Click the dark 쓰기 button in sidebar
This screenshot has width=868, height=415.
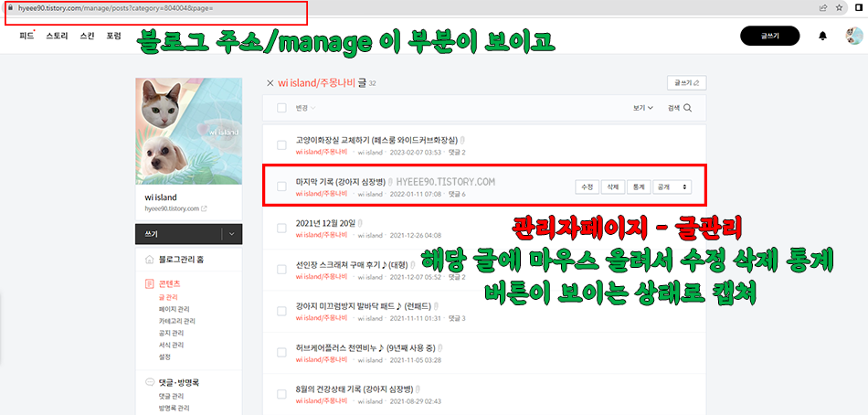pyautogui.click(x=177, y=234)
